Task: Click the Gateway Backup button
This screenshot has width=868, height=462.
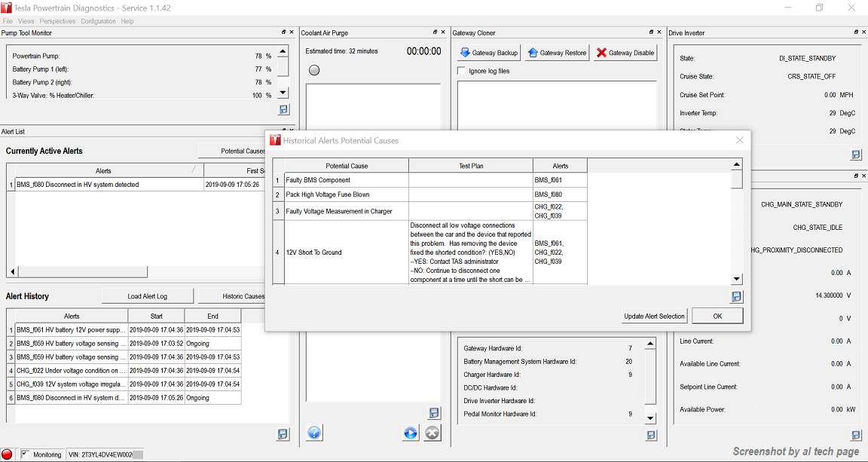Action: tap(488, 53)
